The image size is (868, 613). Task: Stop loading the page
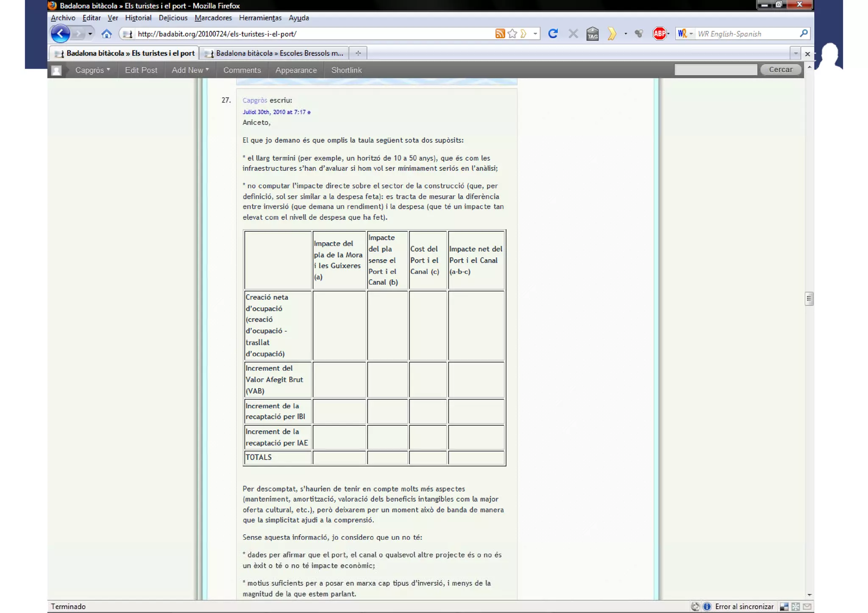pyautogui.click(x=573, y=34)
